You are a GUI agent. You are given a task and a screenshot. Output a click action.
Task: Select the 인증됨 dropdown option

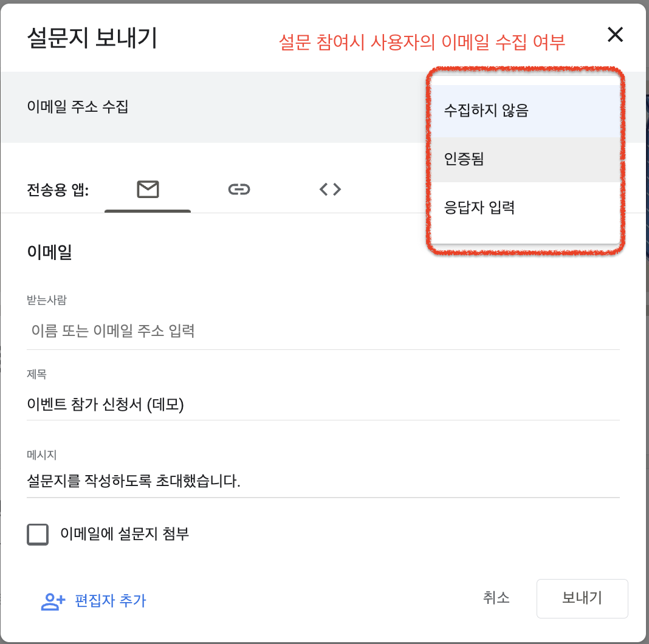tap(464, 160)
